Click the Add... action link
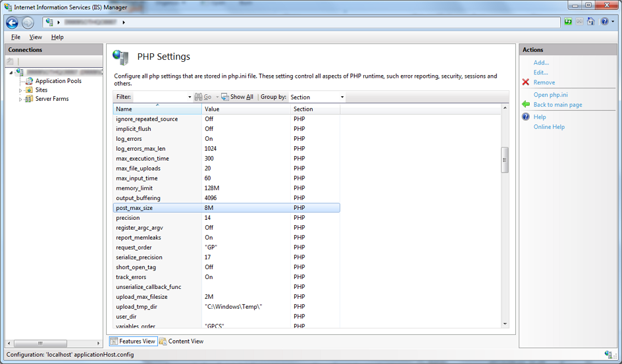622x364 pixels. [541, 63]
